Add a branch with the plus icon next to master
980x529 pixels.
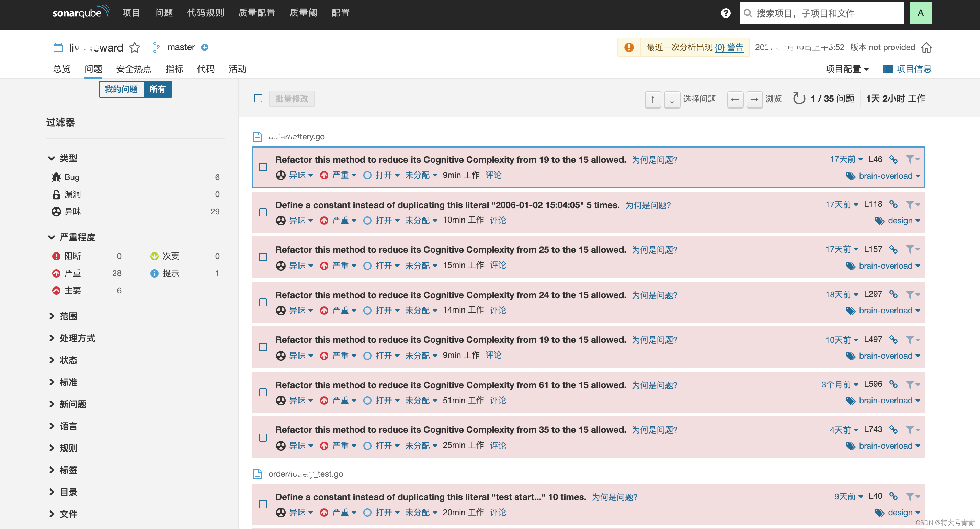pos(205,47)
